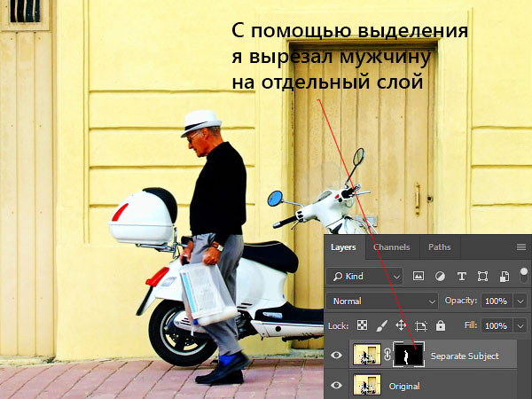Lock image pixels brush icon
Viewport: 532px width, 399px height.
click(x=382, y=325)
